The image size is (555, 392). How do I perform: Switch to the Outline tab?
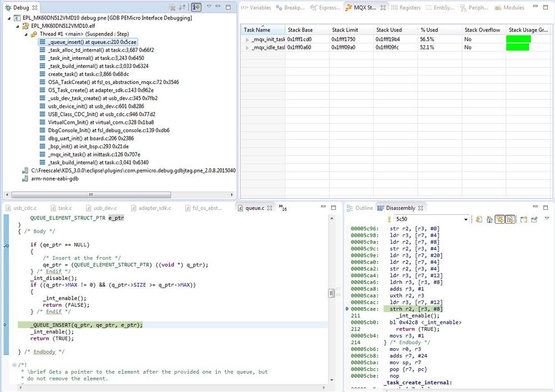click(360, 208)
